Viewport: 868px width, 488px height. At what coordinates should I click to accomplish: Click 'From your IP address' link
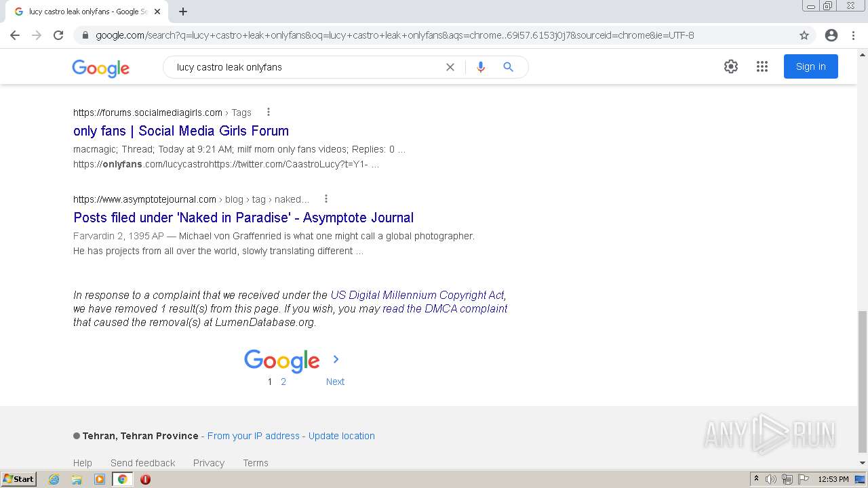point(254,436)
